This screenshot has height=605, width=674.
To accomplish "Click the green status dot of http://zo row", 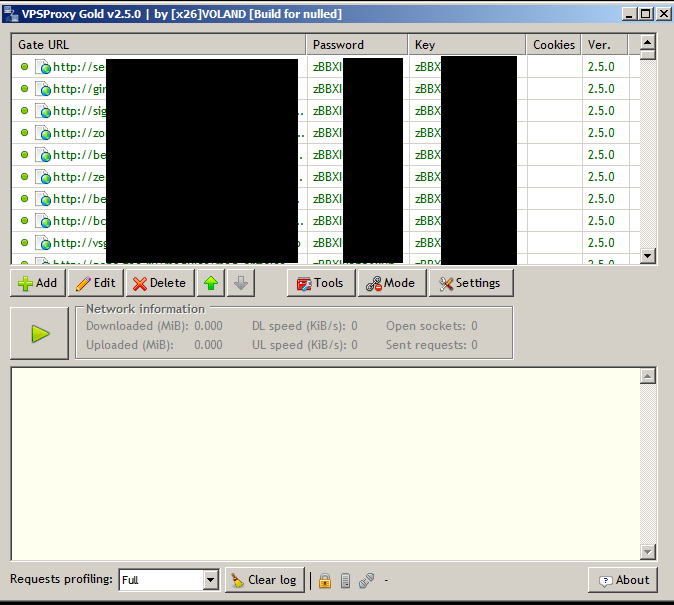I will click(25, 132).
